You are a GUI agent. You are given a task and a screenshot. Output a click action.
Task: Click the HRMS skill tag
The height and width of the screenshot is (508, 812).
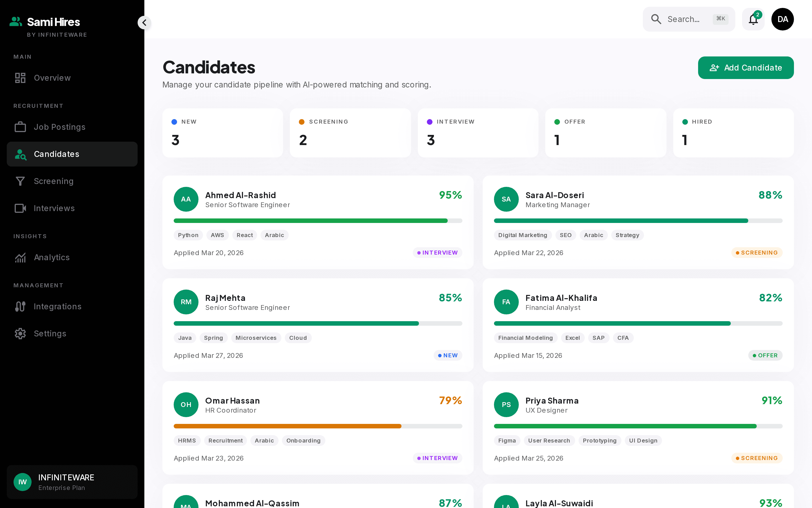[x=187, y=441]
